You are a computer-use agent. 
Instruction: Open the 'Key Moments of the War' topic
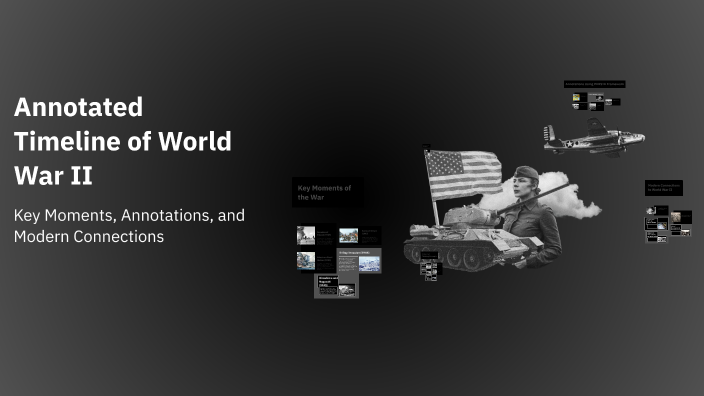pos(328,193)
